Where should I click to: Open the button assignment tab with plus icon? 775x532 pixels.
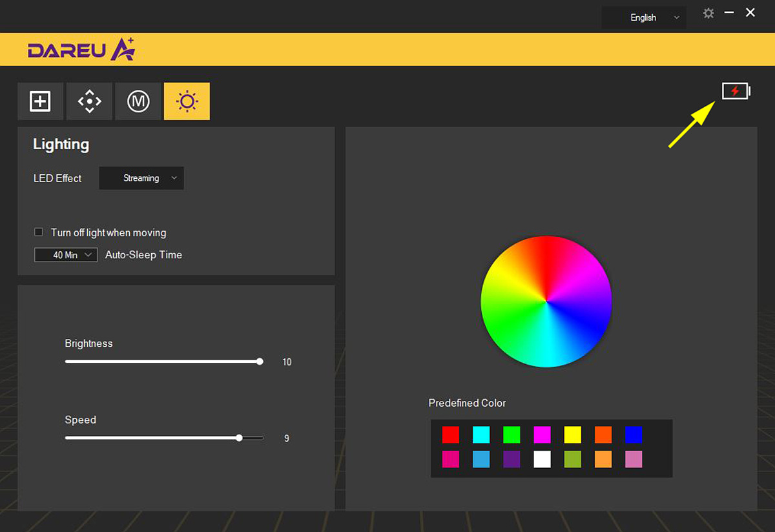pyautogui.click(x=40, y=101)
